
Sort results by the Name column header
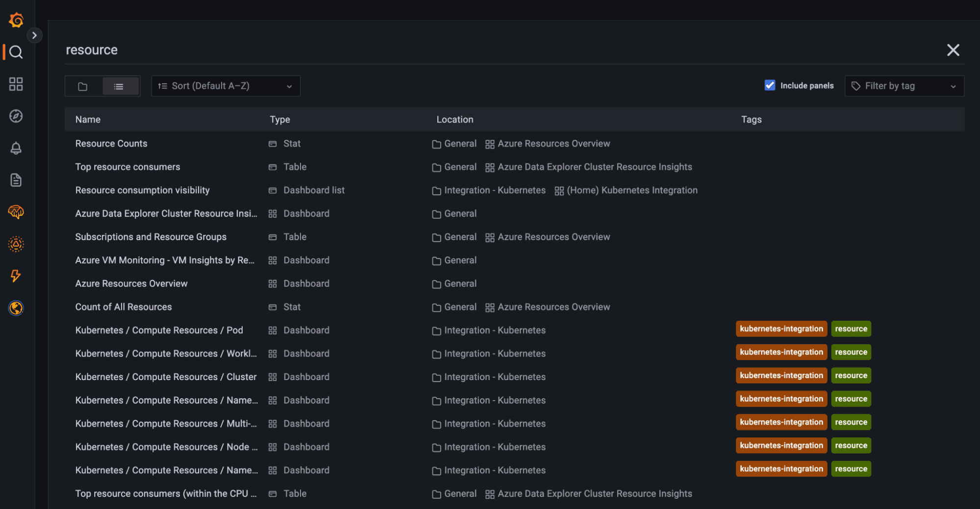tap(88, 120)
